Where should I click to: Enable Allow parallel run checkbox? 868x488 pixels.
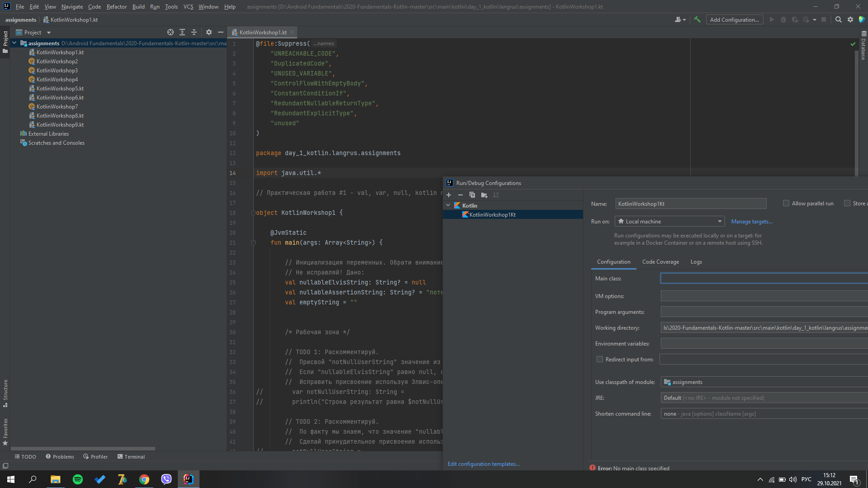point(786,204)
